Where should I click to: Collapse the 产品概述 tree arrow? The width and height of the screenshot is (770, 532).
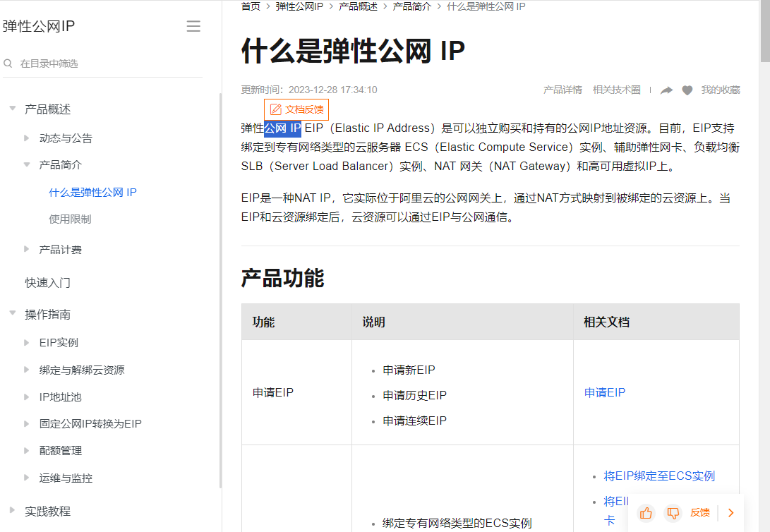click(x=13, y=109)
